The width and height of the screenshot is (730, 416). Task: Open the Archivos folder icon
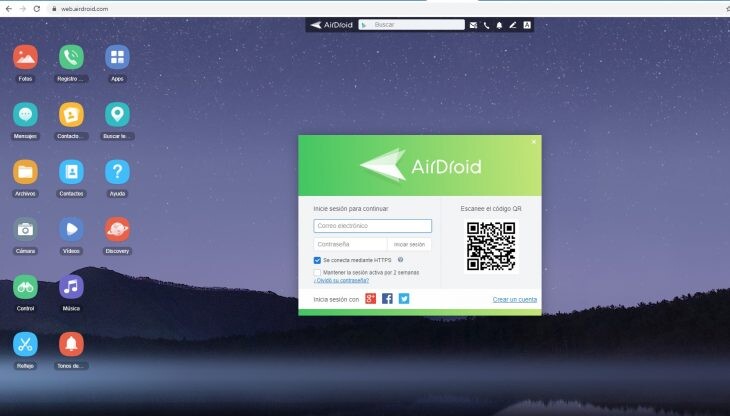point(25,172)
